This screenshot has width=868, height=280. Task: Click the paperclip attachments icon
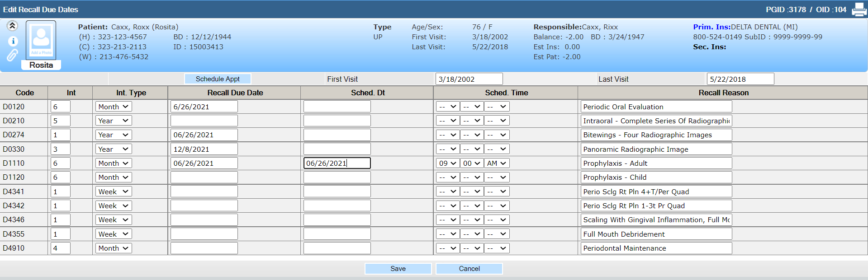pos(12,55)
